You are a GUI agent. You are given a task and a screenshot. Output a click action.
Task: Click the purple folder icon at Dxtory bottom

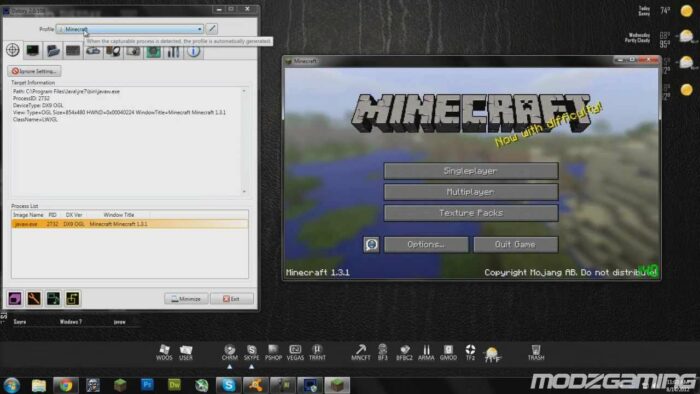pos(14,299)
